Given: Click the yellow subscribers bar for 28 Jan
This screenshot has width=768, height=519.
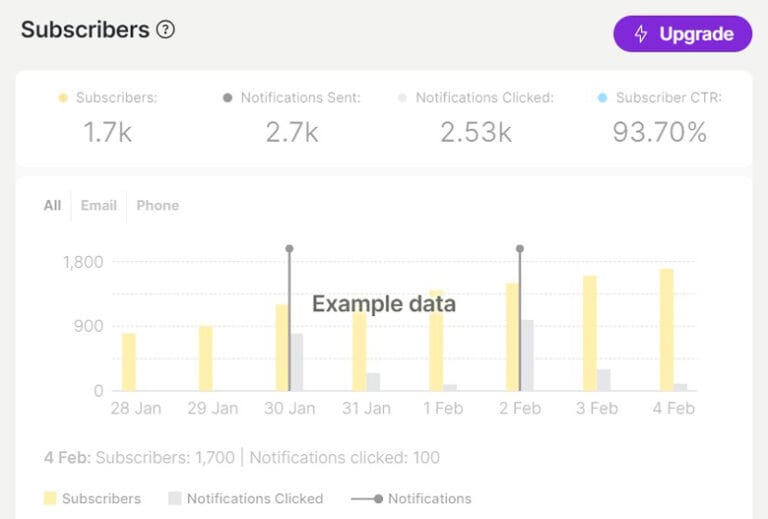Looking at the screenshot, I should point(129,362).
